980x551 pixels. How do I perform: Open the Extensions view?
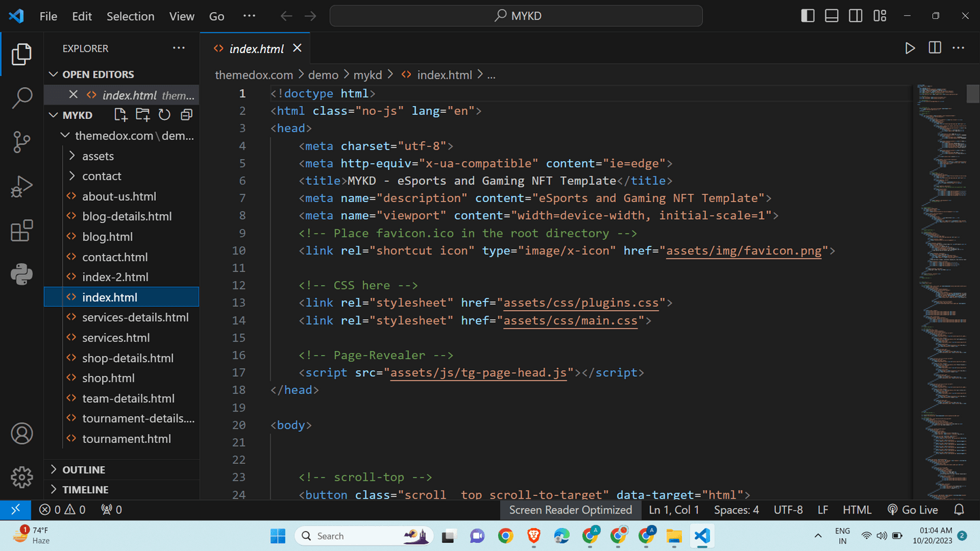pyautogui.click(x=22, y=231)
